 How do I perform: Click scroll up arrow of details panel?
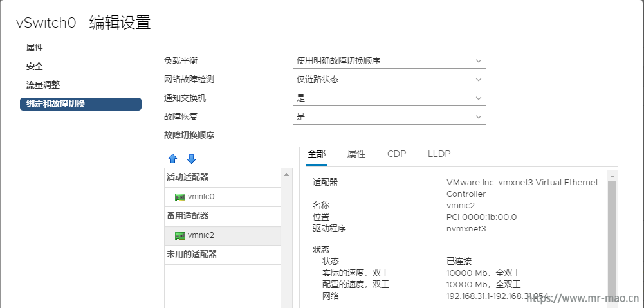(x=612, y=177)
